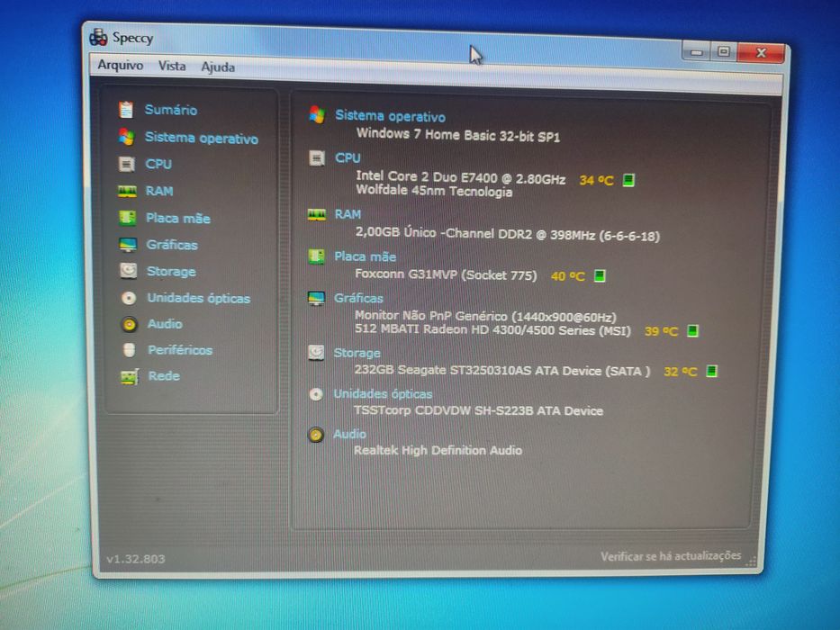Viewport: 840px width, 630px height.
Task: Select Placa mãe label in the sidebar
Action: coord(178,218)
